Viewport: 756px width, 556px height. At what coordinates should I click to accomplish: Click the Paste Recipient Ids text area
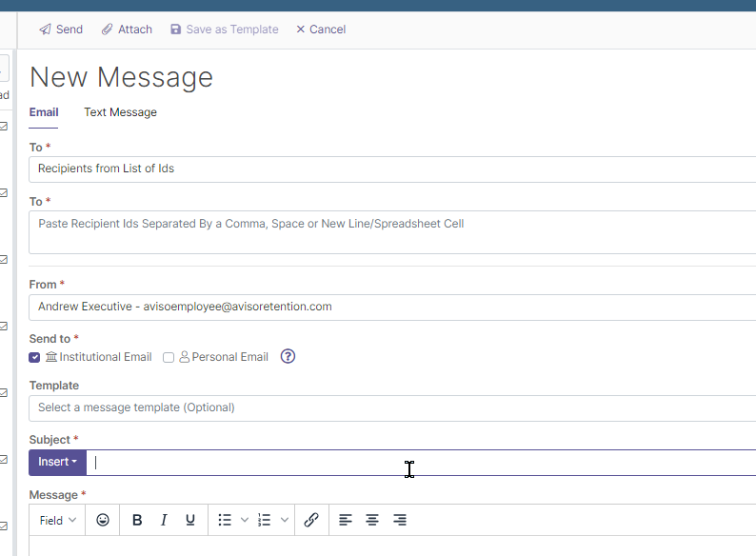[392, 232]
